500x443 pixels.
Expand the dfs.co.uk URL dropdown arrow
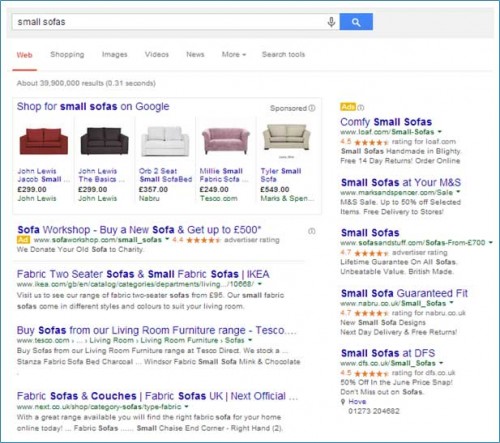(x=441, y=363)
